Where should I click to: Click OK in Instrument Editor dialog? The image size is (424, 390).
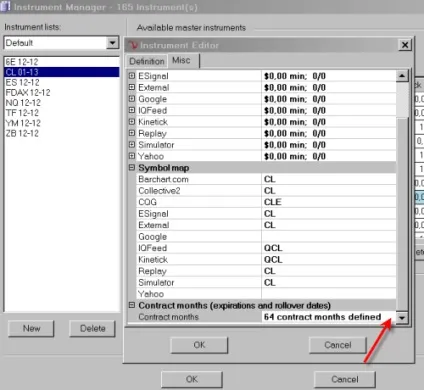[x=199, y=345]
